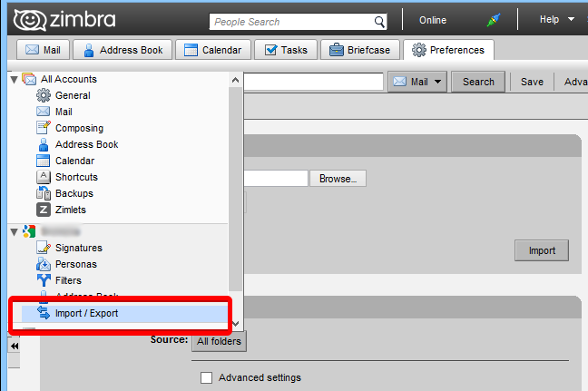Click the All Accounts folder icon
This screenshot has width=588, height=391.
point(29,79)
